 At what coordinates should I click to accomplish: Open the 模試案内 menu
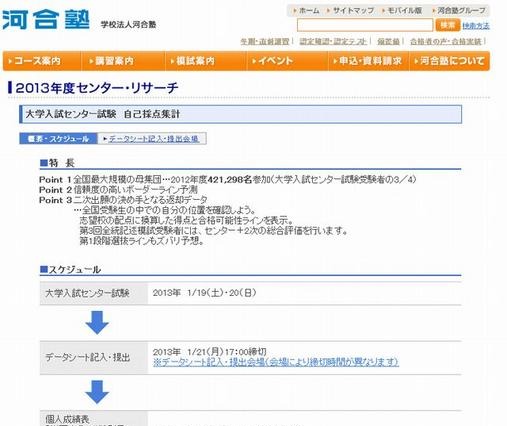(x=206, y=61)
